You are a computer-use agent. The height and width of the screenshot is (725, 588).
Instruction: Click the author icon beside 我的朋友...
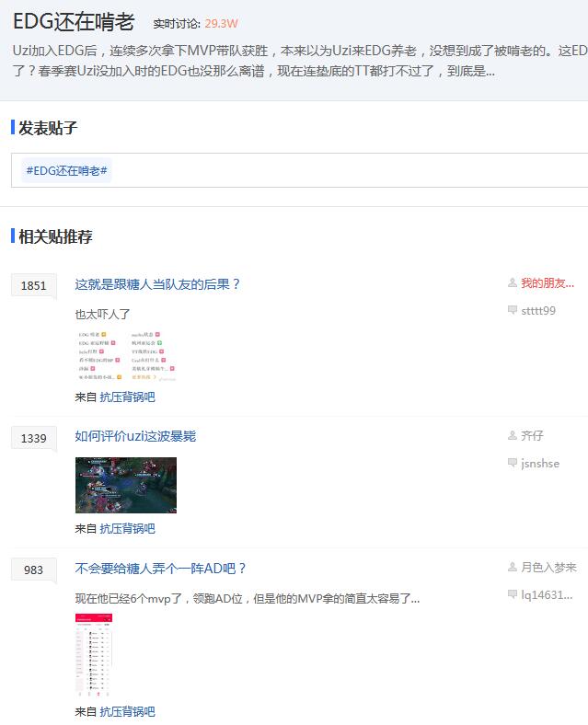click(513, 282)
